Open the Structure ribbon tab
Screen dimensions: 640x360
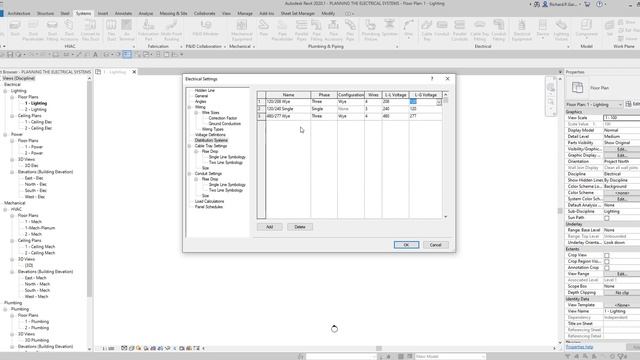[45, 13]
